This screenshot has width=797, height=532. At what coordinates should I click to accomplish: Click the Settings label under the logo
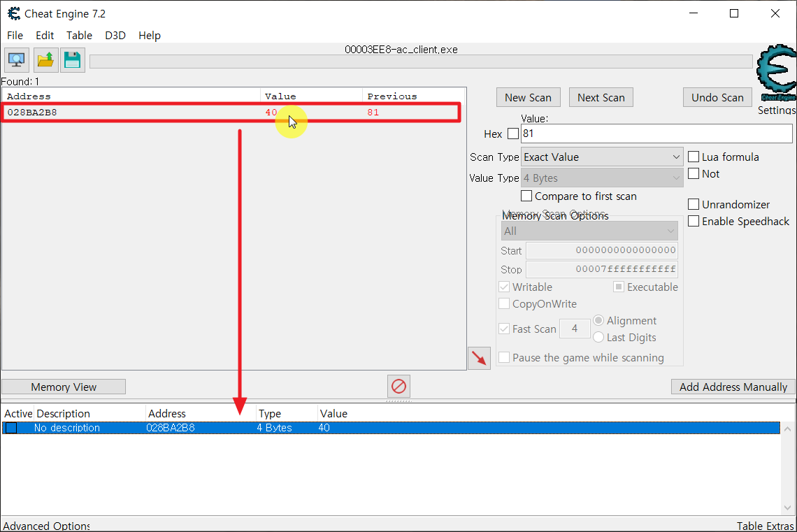click(x=776, y=110)
